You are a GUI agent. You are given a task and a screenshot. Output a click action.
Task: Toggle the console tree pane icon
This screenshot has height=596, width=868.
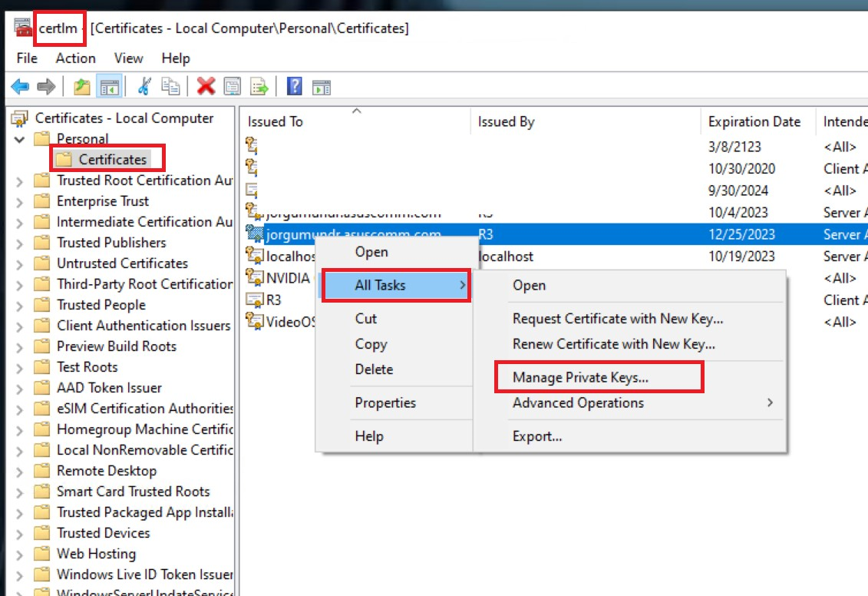[109, 86]
